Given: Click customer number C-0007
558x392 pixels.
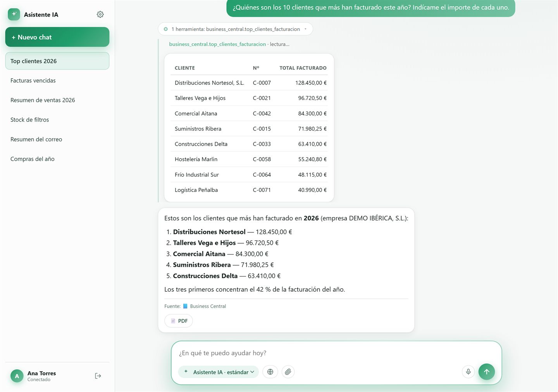Looking at the screenshot, I should click(262, 83).
